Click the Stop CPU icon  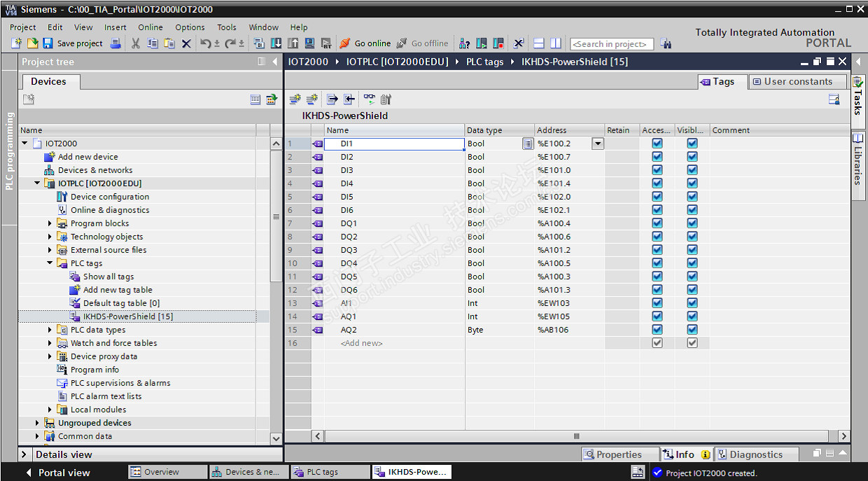tap(498, 43)
